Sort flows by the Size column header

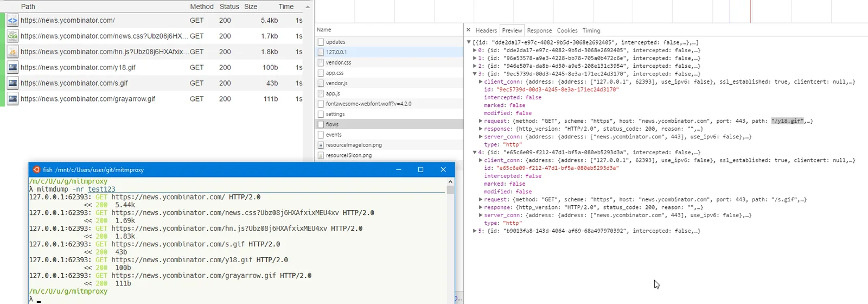[x=251, y=7]
